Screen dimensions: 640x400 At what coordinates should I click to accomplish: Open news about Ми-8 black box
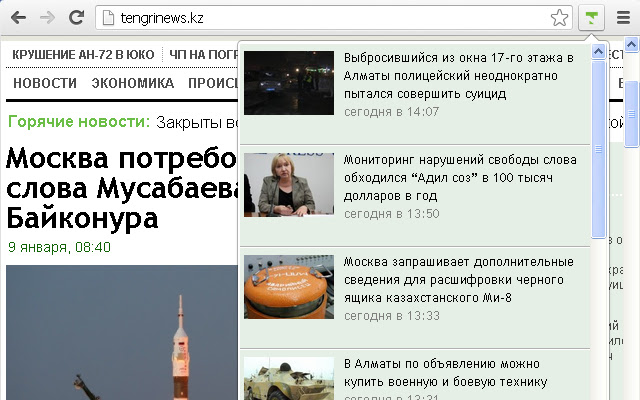tap(459, 280)
